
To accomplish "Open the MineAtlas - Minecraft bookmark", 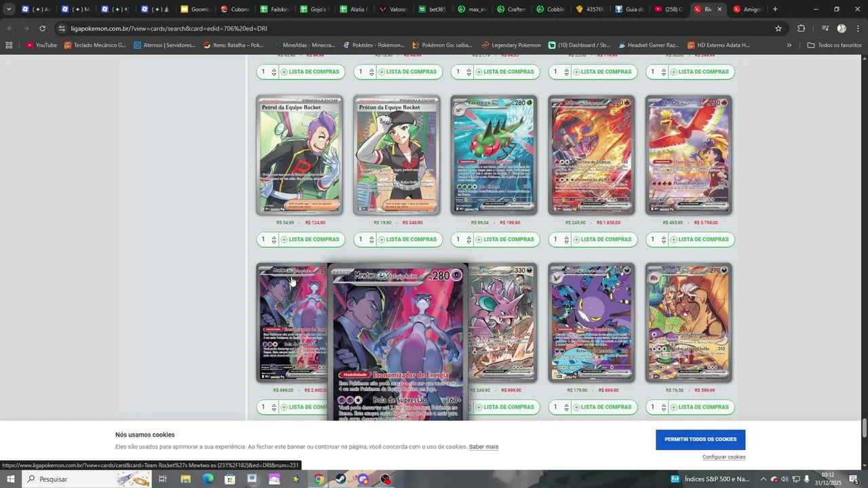I will click(x=303, y=45).
